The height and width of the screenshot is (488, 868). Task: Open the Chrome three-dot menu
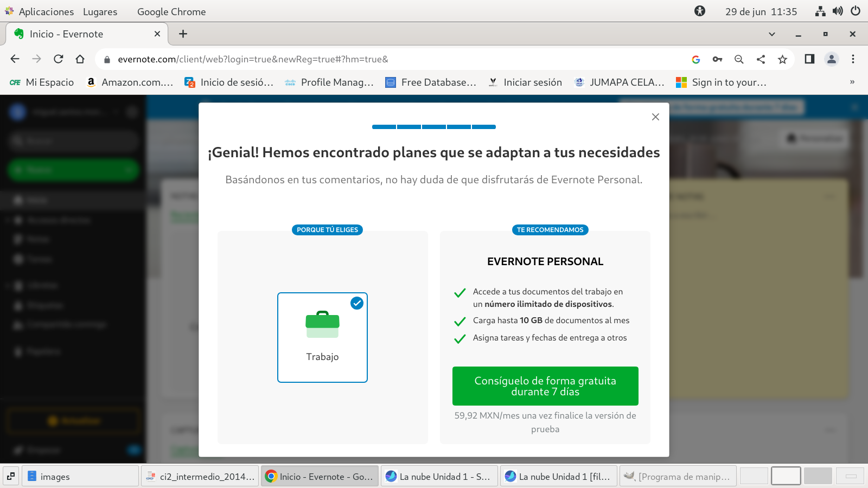tap(853, 59)
